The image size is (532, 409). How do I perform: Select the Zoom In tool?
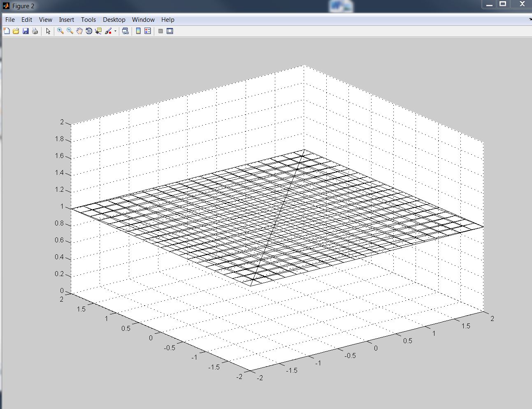point(60,31)
